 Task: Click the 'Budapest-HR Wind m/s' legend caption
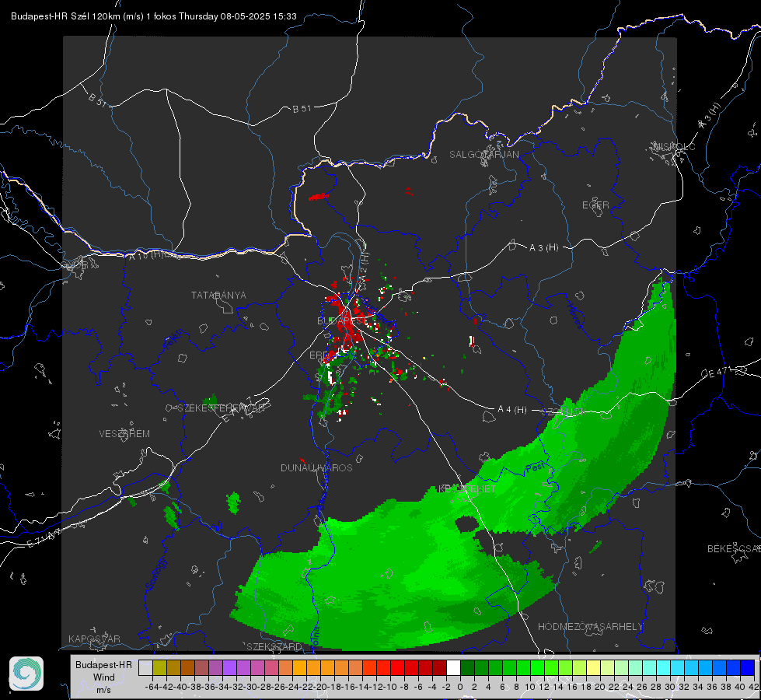pos(103,677)
